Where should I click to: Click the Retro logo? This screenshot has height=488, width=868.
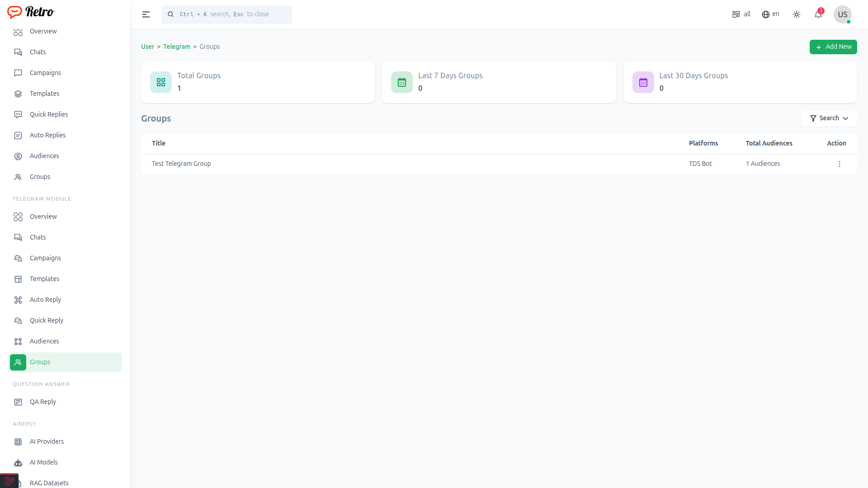[x=31, y=12]
